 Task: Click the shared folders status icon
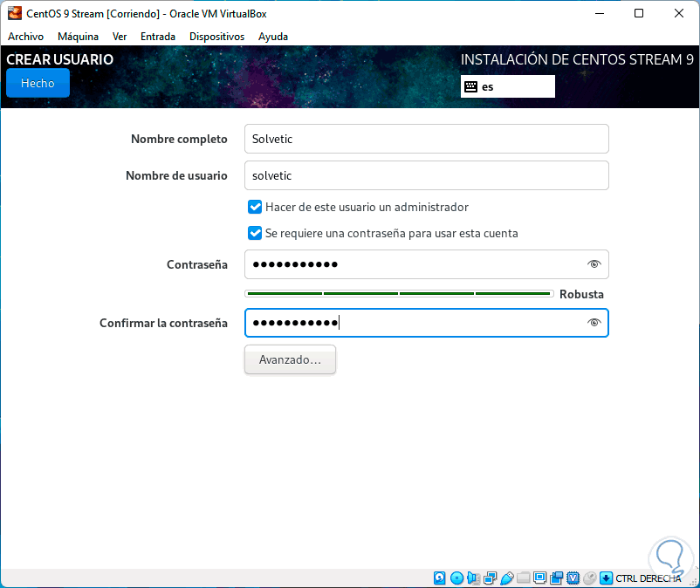tap(523, 578)
